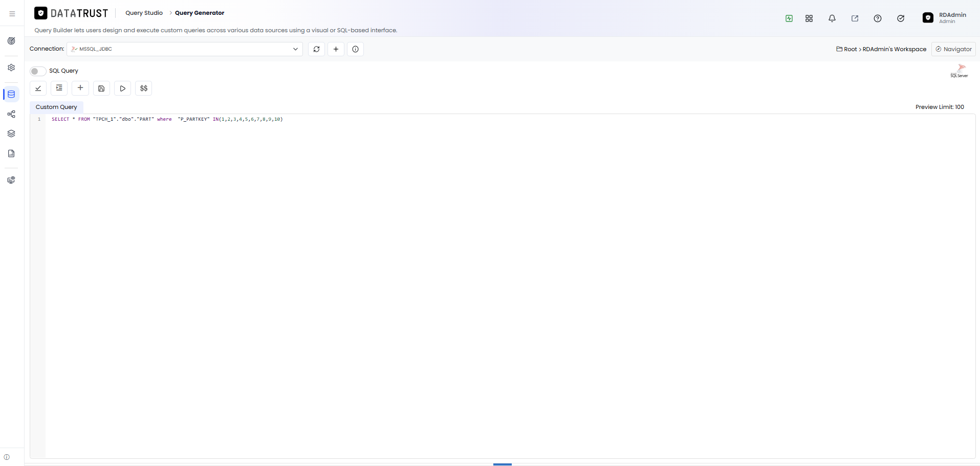Click the Preview Limit: 100 label
The image size is (980, 466).
(x=940, y=107)
